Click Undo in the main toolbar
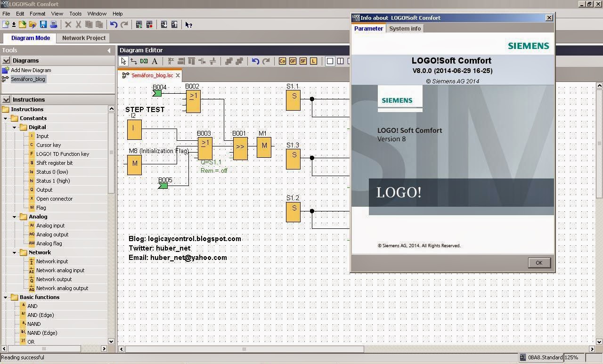Screen dimensions: 603x364 pyautogui.click(x=114, y=24)
